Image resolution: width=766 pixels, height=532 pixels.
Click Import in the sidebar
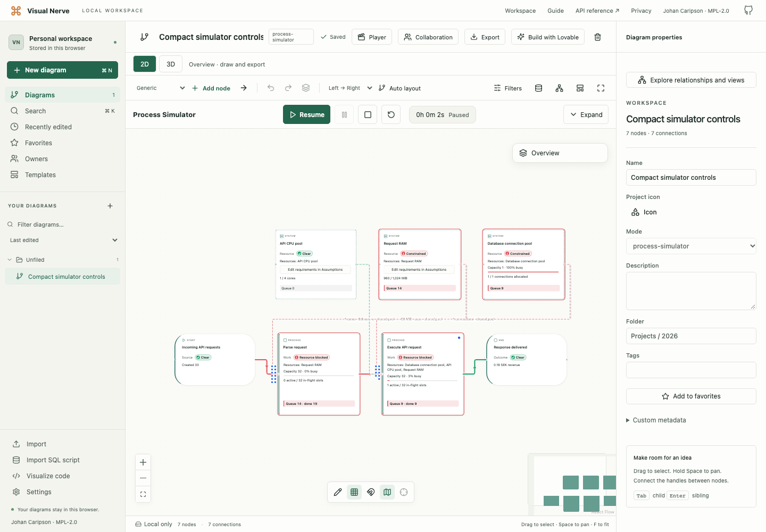click(x=63, y=444)
